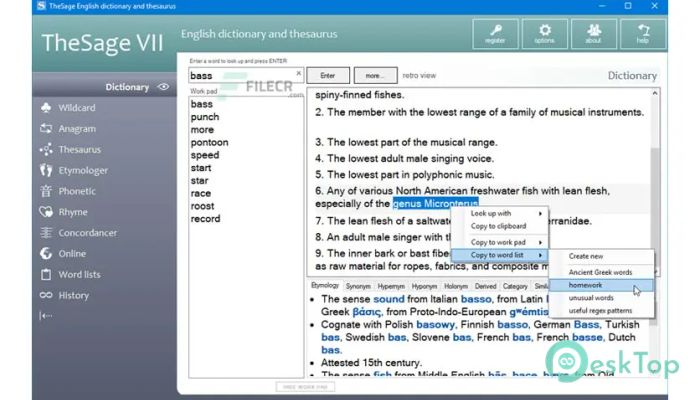The width and height of the screenshot is (700, 400).
Task: Switch to the Derived tab
Action: (485, 286)
